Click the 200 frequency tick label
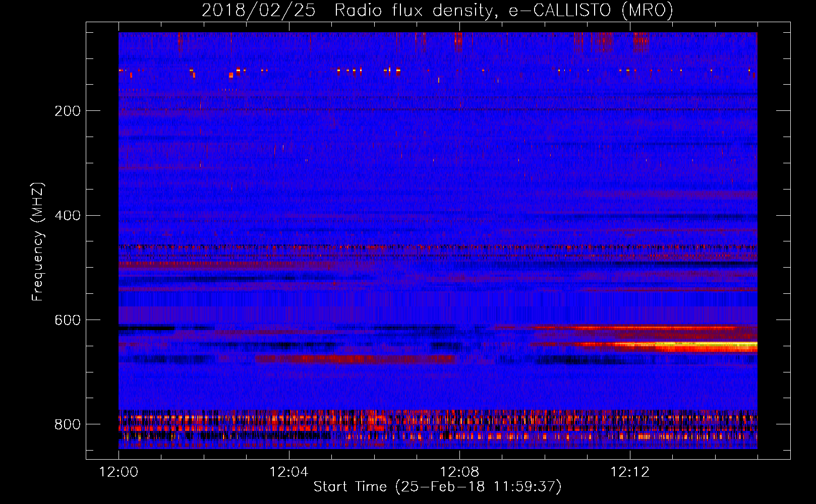The width and height of the screenshot is (816, 504). 68,111
